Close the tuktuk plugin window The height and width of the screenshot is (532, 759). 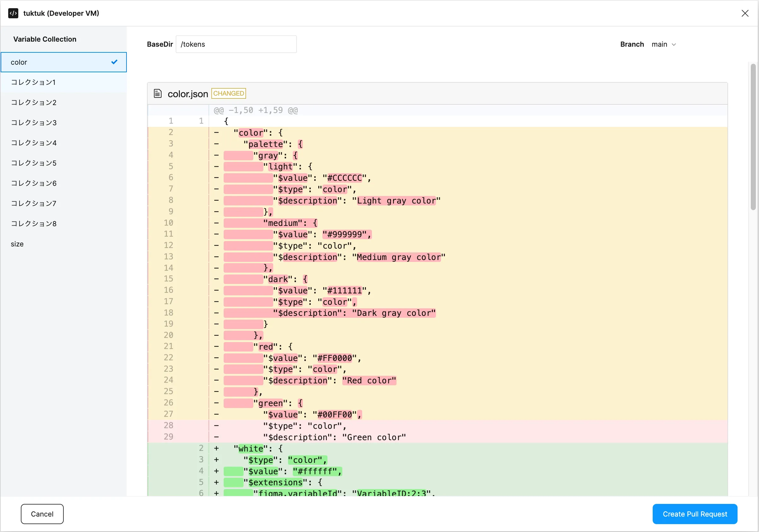coord(745,13)
